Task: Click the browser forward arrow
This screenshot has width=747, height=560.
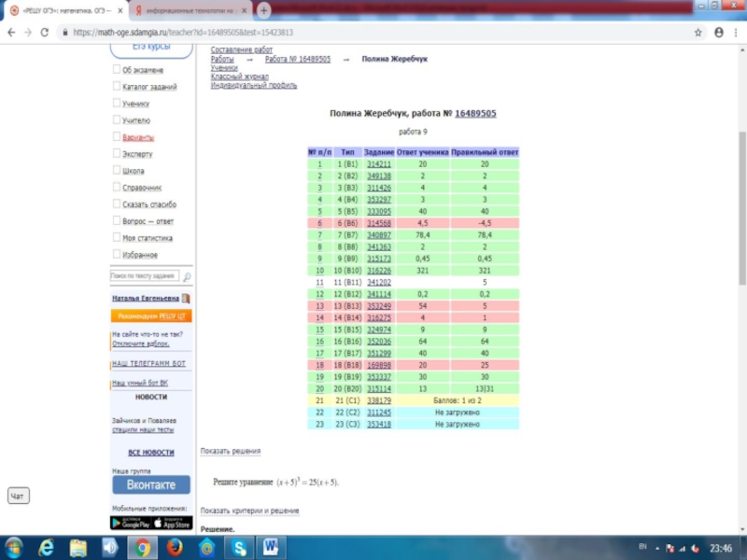Action: [x=28, y=33]
